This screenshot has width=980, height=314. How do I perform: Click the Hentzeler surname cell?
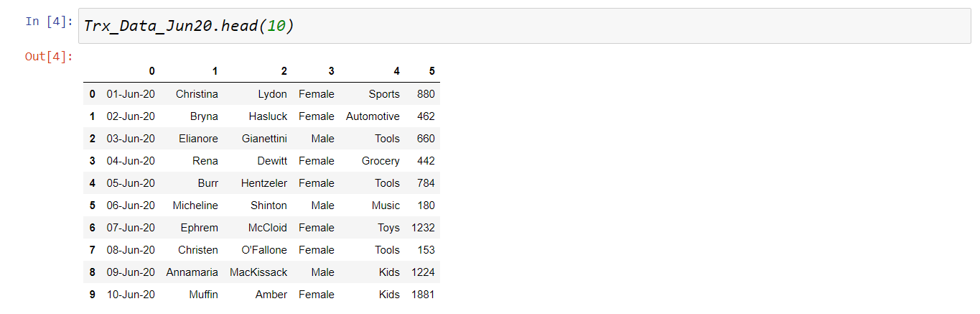pyautogui.click(x=264, y=183)
